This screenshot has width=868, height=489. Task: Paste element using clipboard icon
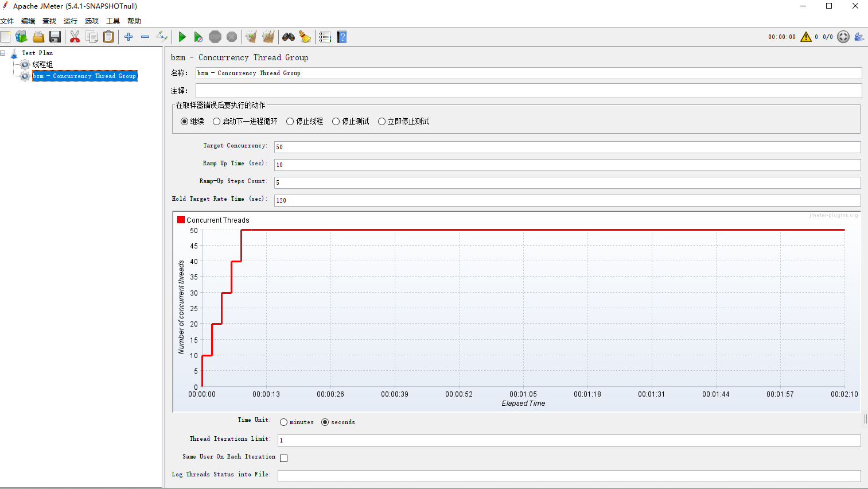click(x=108, y=37)
